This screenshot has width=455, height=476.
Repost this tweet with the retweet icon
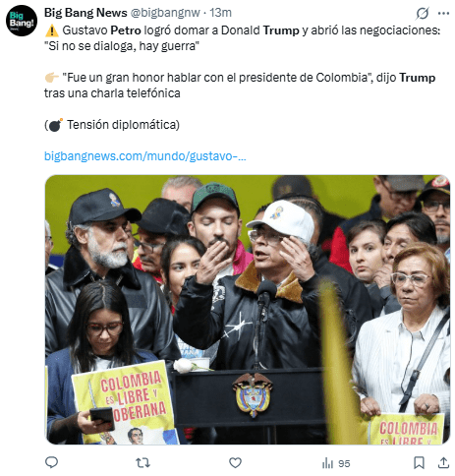click(x=142, y=463)
